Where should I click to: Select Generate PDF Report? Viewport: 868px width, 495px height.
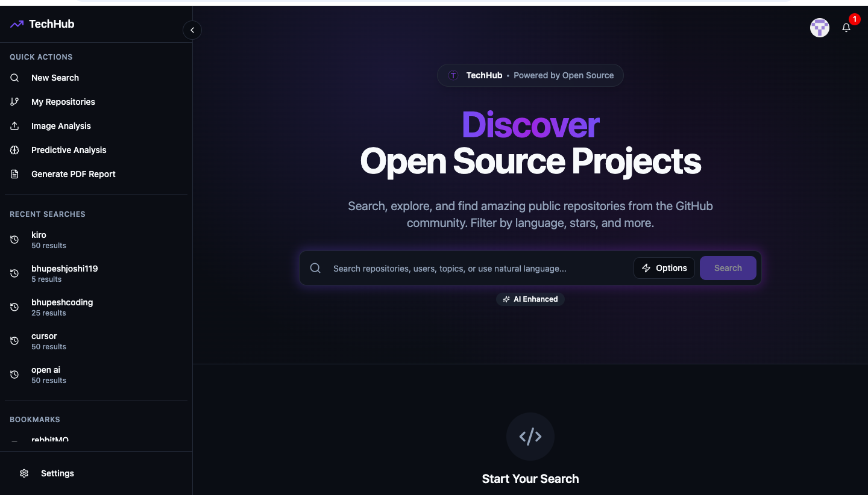[96, 174]
